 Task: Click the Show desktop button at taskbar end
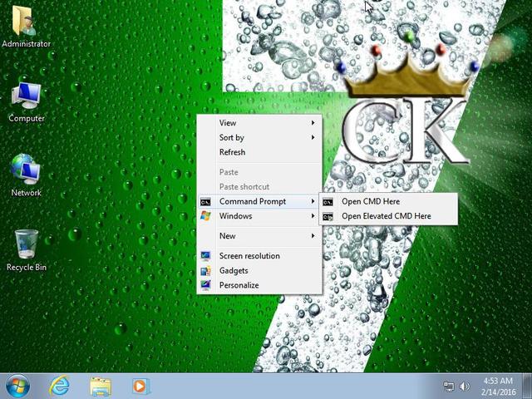point(527,386)
